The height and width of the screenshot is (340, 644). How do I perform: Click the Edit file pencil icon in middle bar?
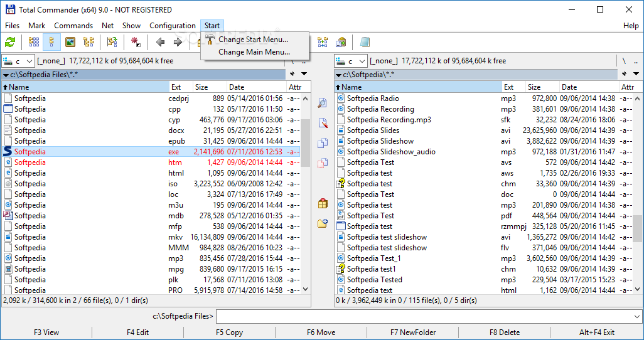[323, 123]
